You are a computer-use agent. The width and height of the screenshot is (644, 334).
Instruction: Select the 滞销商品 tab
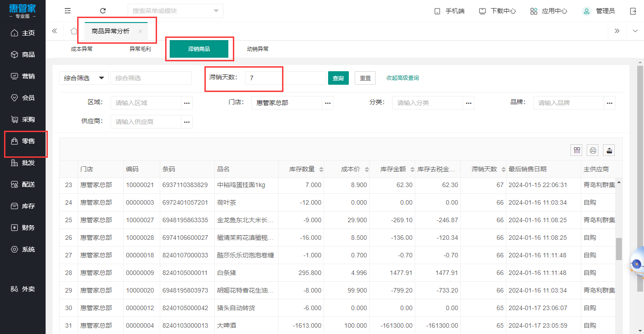(199, 49)
